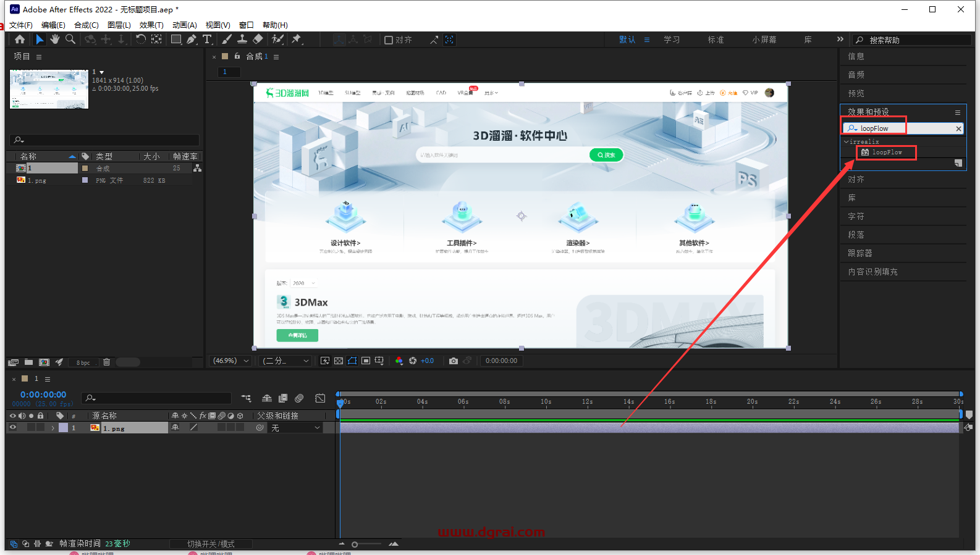The image size is (980, 555).
Task: Delete selected item with trash icon
Action: (x=106, y=362)
